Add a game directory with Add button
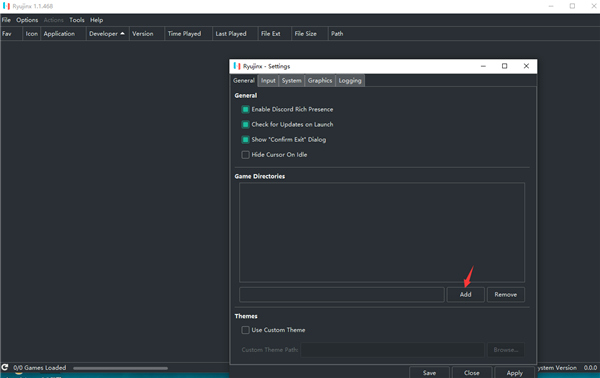The width and height of the screenshot is (600, 378). 465,295
